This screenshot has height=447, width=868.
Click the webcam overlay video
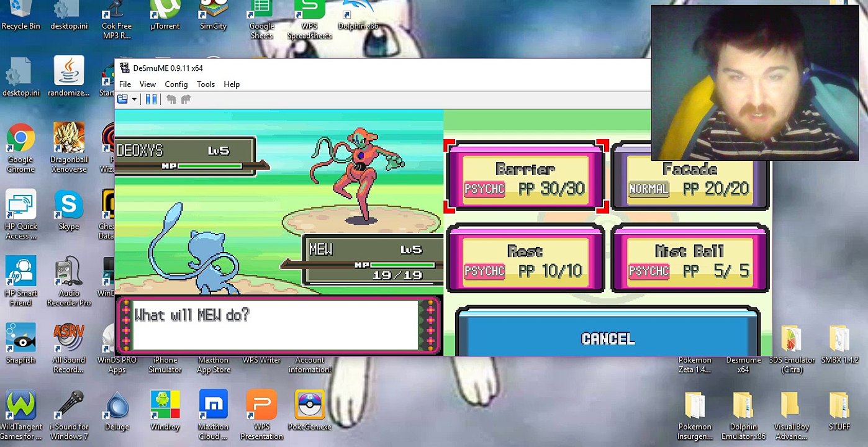pos(754,83)
